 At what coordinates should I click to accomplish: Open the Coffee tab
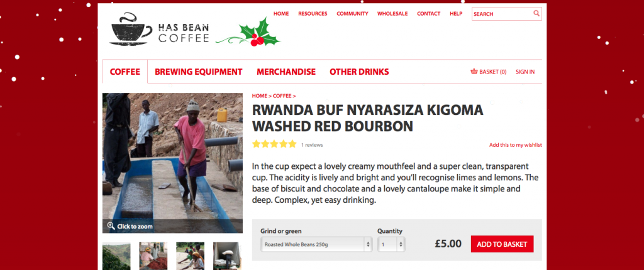125,72
